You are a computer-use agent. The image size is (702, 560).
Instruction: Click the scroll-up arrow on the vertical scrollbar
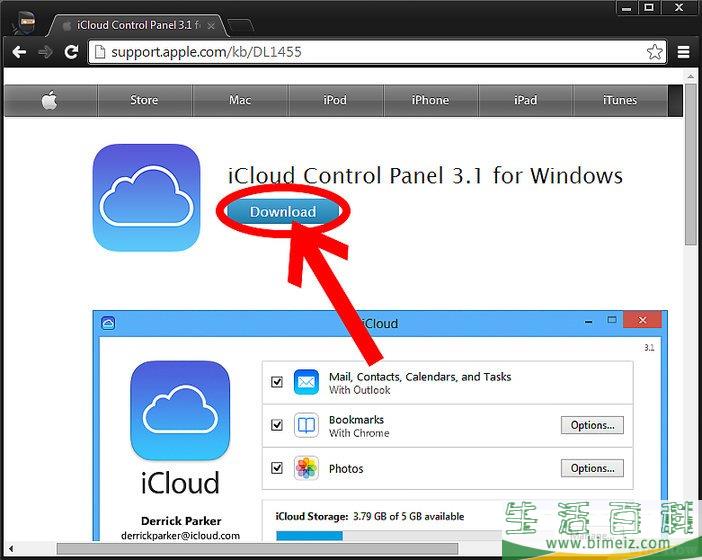click(x=691, y=76)
